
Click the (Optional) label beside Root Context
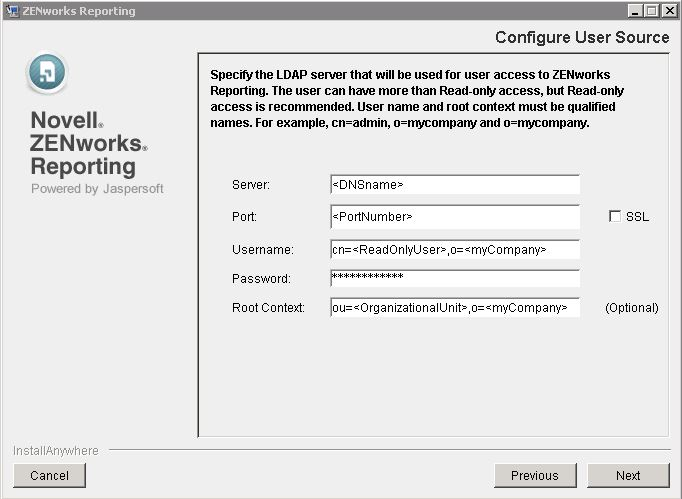pos(631,308)
